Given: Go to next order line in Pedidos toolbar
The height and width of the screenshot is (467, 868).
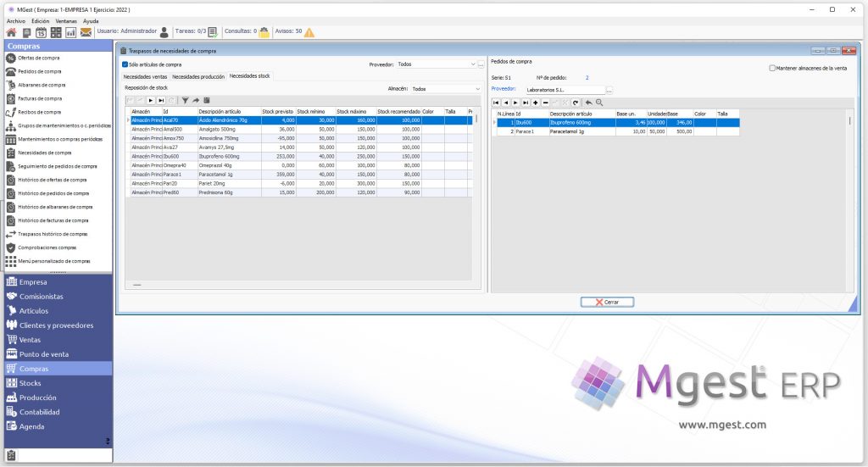Looking at the screenshot, I should coord(516,103).
